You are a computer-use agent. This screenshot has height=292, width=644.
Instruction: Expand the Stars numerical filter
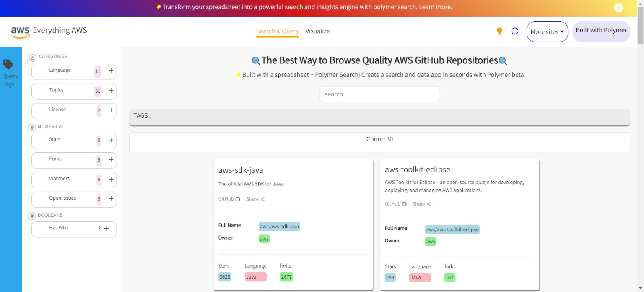[111, 140]
